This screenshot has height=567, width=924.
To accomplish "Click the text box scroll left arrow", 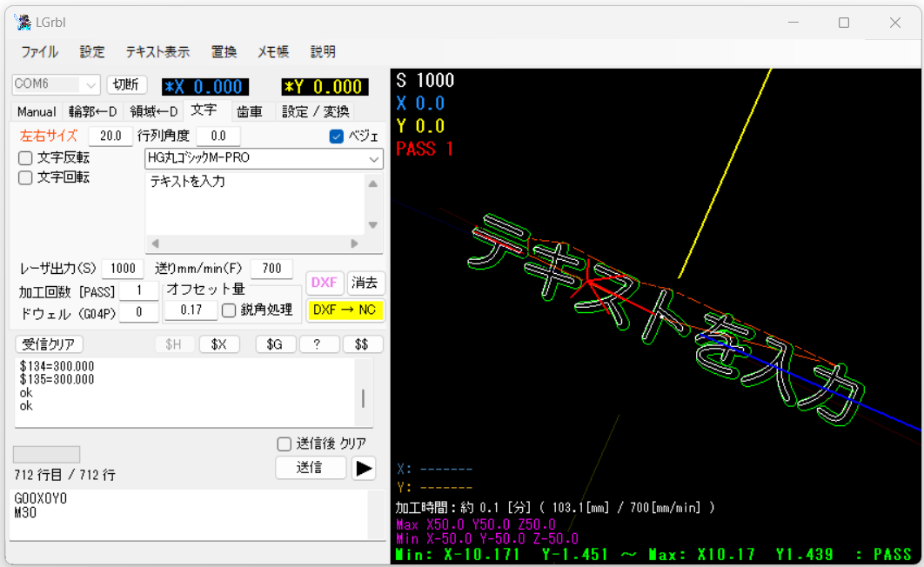I will [155, 243].
